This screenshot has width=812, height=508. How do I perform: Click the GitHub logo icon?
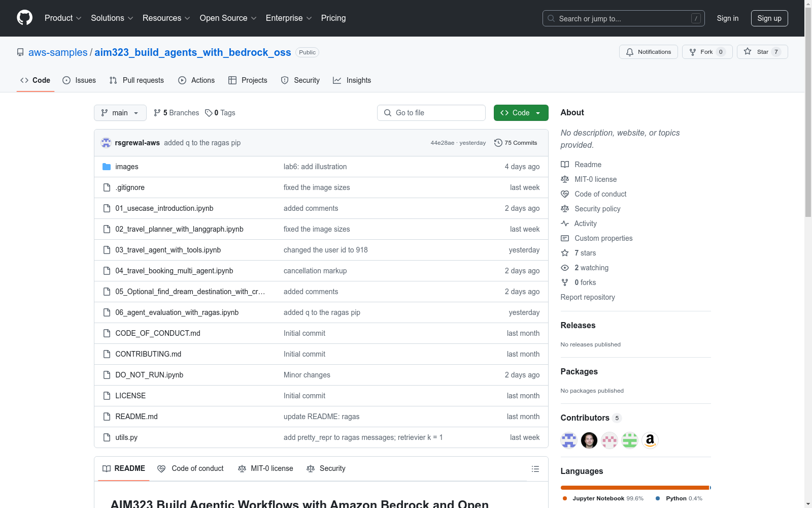24,18
